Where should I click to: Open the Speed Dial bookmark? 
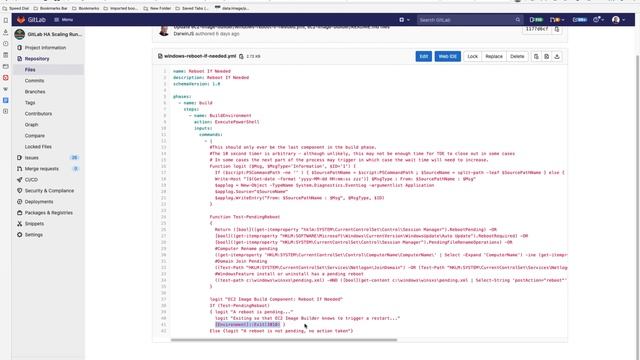(16, 8)
